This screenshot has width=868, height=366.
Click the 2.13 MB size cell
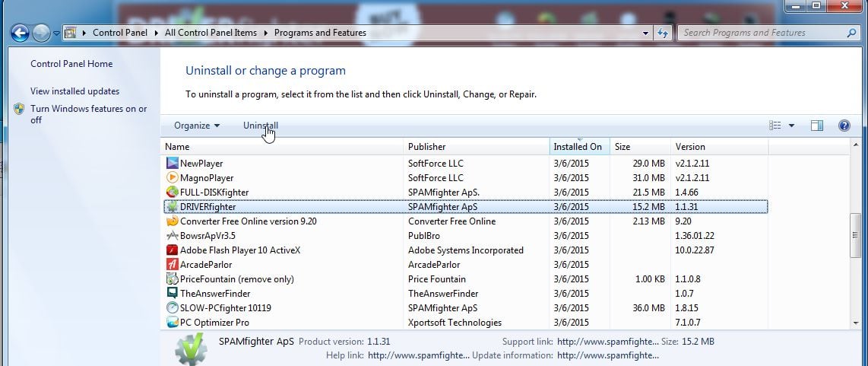650,221
